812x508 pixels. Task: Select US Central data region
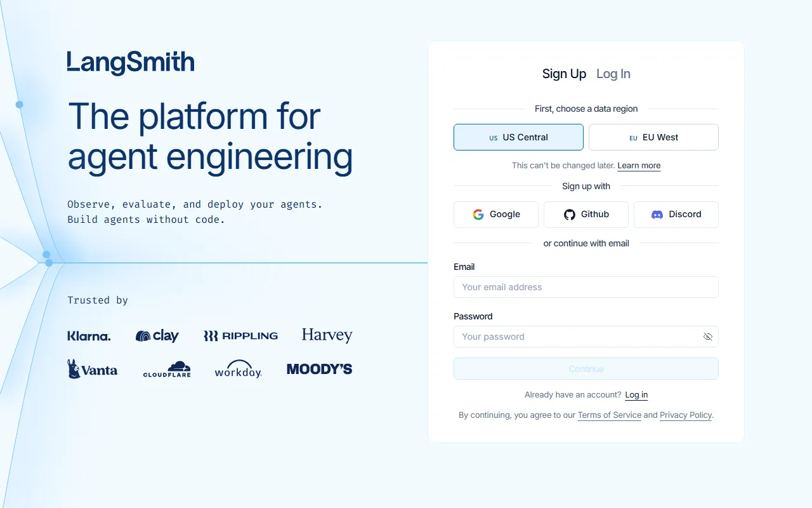pyautogui.click(x=518, y=137)
